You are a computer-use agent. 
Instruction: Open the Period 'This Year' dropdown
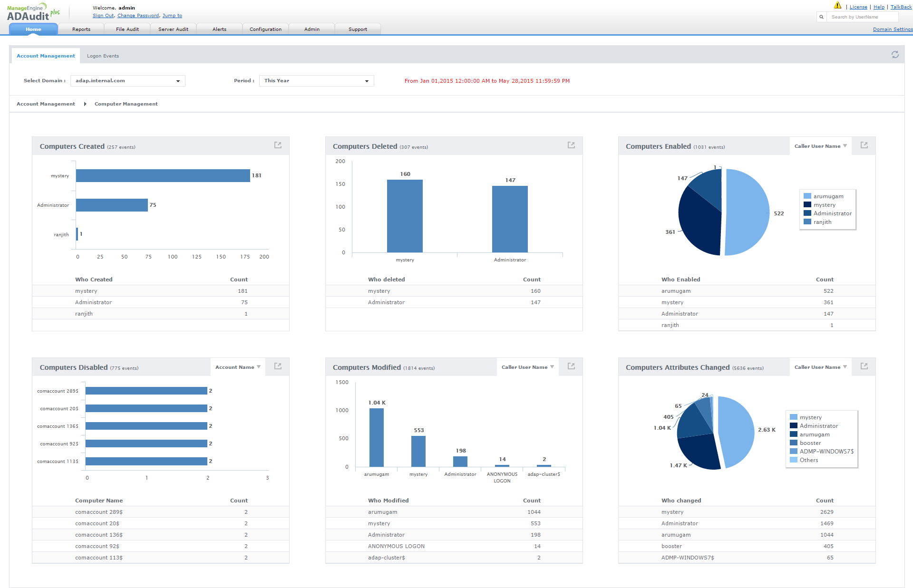point(316,81)
